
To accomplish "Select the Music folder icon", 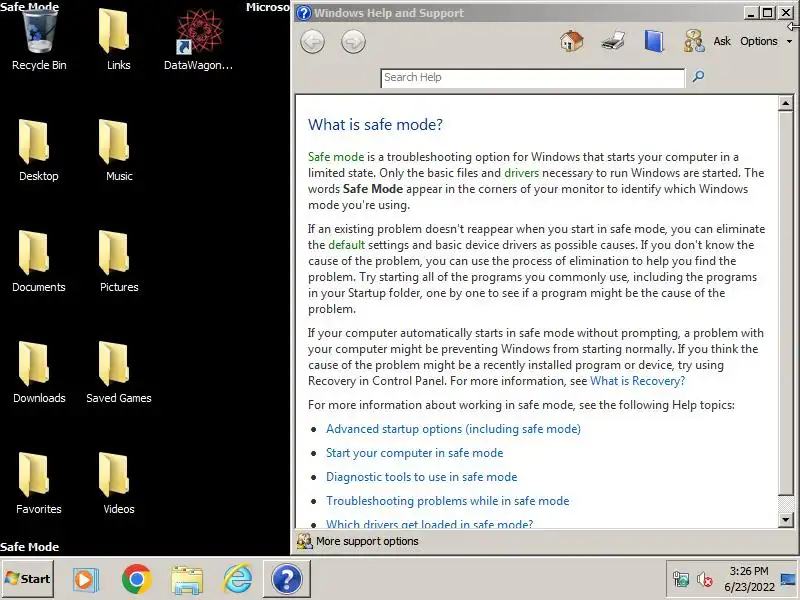I will (118, 151).
